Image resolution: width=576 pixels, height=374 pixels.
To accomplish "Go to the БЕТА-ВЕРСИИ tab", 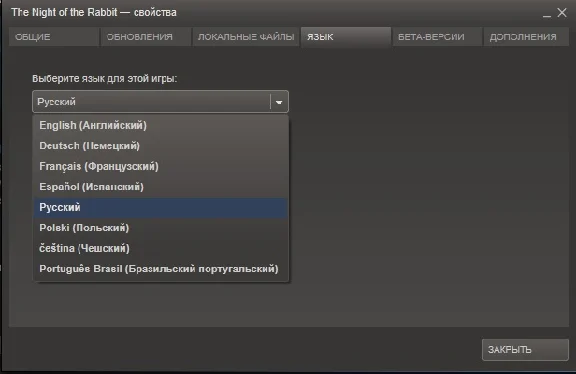I will click(437, 37).
